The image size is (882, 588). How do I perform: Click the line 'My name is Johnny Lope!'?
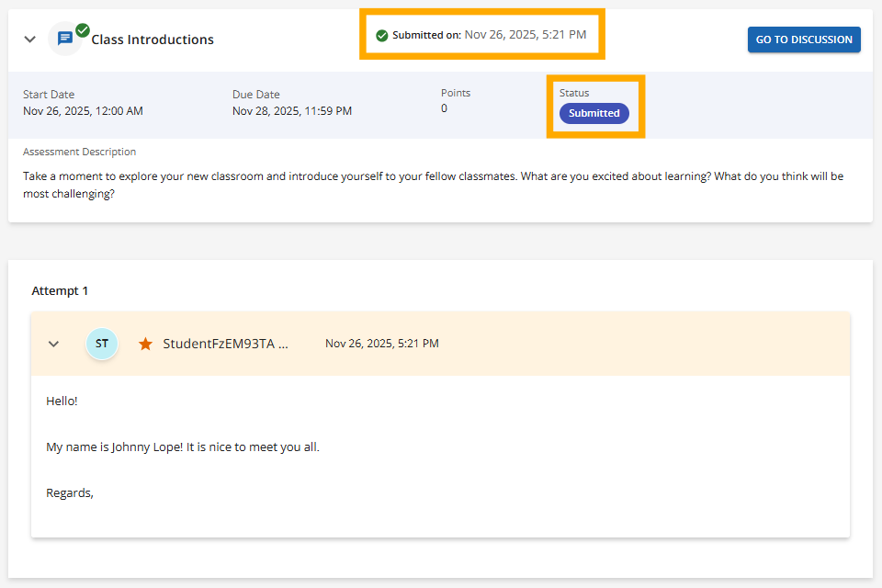click(182, 447)
